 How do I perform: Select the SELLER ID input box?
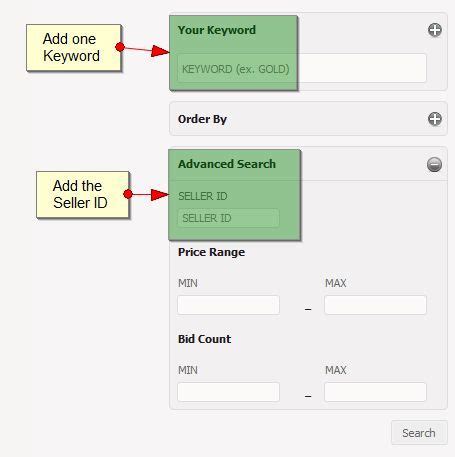228,218
